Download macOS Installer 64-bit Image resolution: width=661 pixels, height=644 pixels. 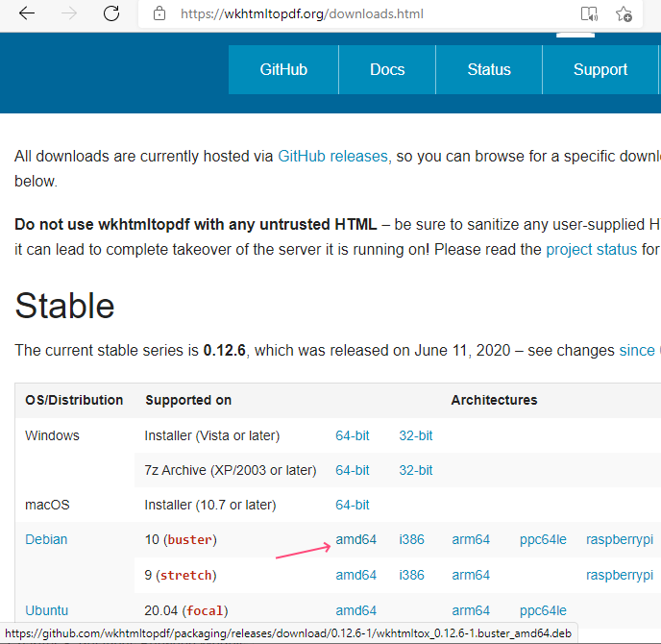(353, 505)
